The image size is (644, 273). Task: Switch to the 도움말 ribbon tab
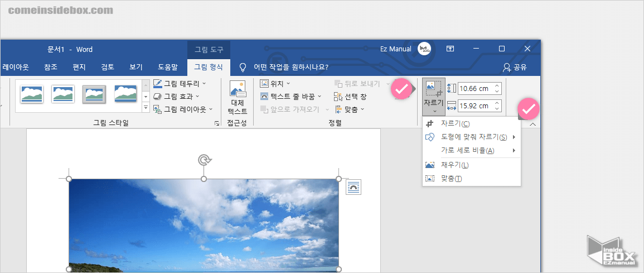pos(168,67)
